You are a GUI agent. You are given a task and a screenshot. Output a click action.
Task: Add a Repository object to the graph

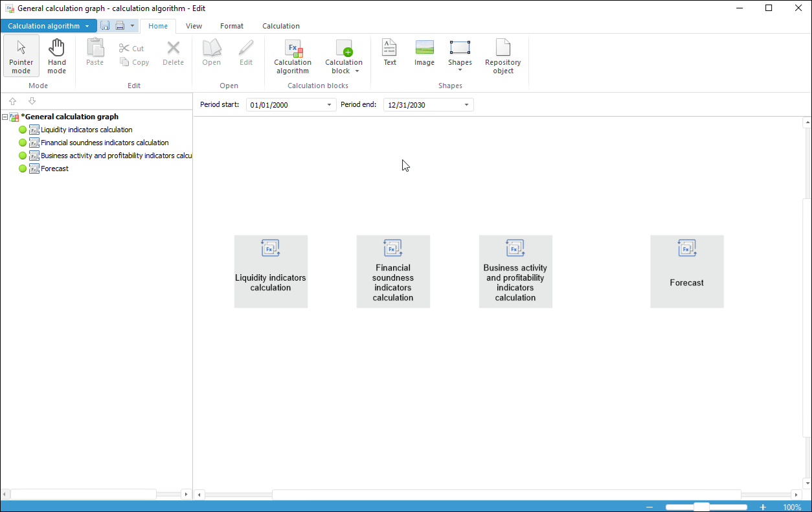pyautogui.click(x=502, y=56)
